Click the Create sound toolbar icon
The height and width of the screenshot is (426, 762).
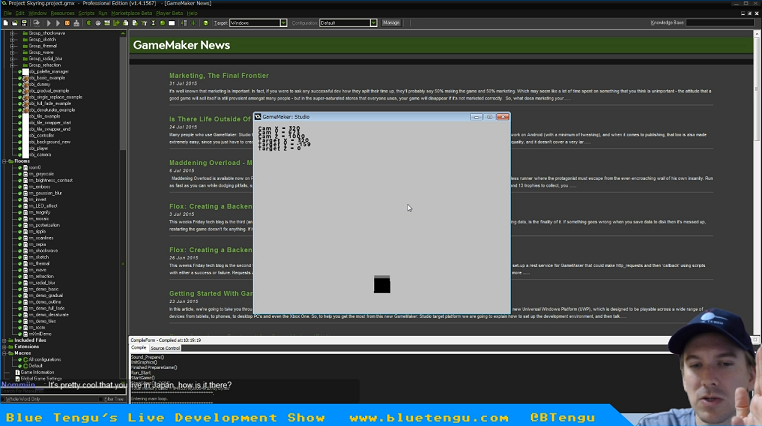(98, 23)
